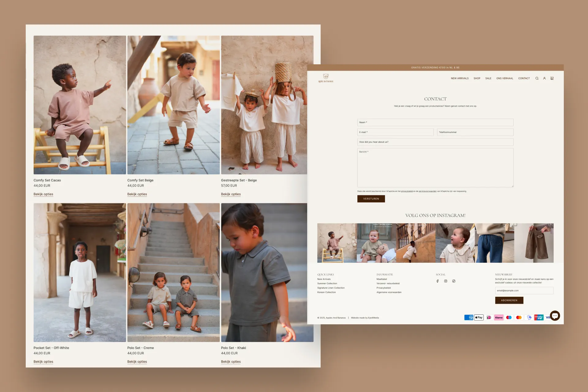
Task: Click the Klarna payment icon
Action: (x=499, y=318)
